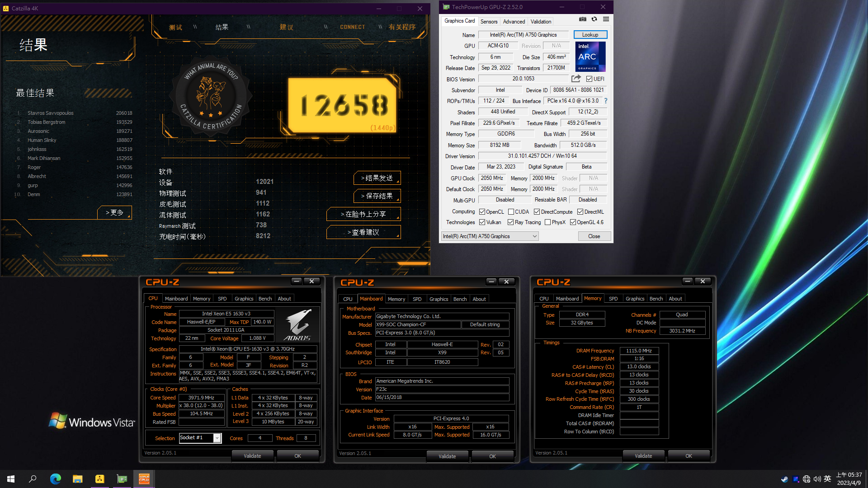Click the BIOS export share icon in GPU-Z
The width and height of the screenshot is (868, 488).
(576, 79)
